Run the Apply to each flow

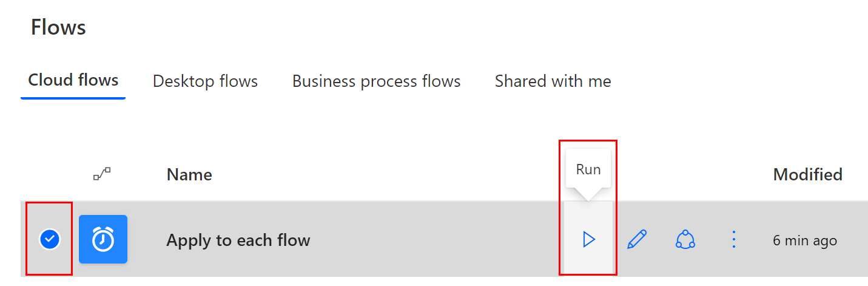[588, 240]
